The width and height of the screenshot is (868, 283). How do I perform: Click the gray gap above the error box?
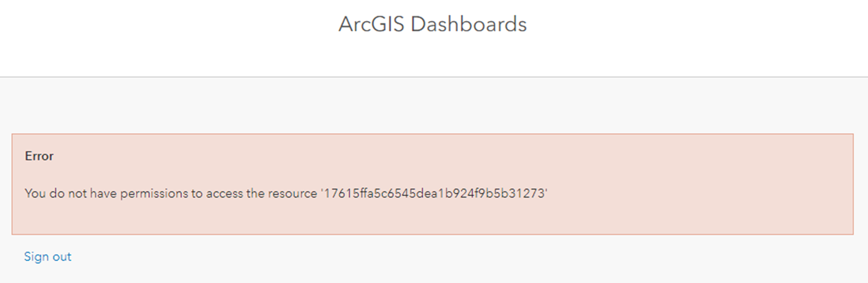coord(433,106)
